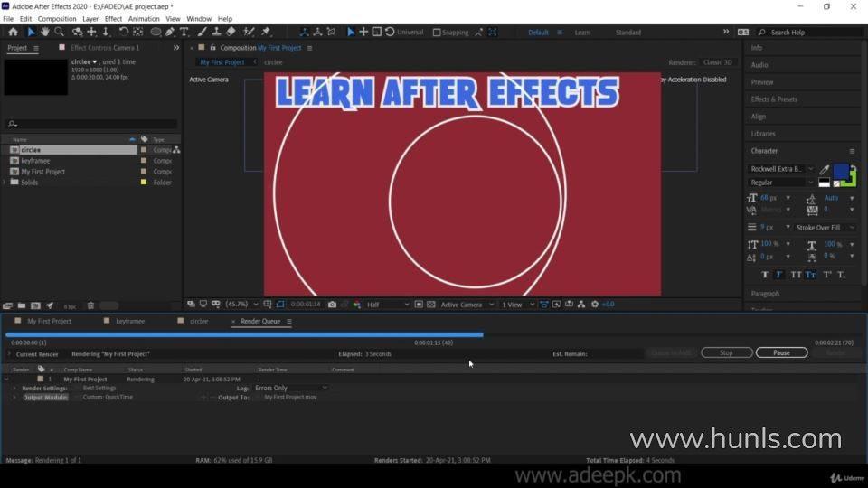Click the Pause render button
The height and width of the screenshot is (488, 868).
[781, 352]
